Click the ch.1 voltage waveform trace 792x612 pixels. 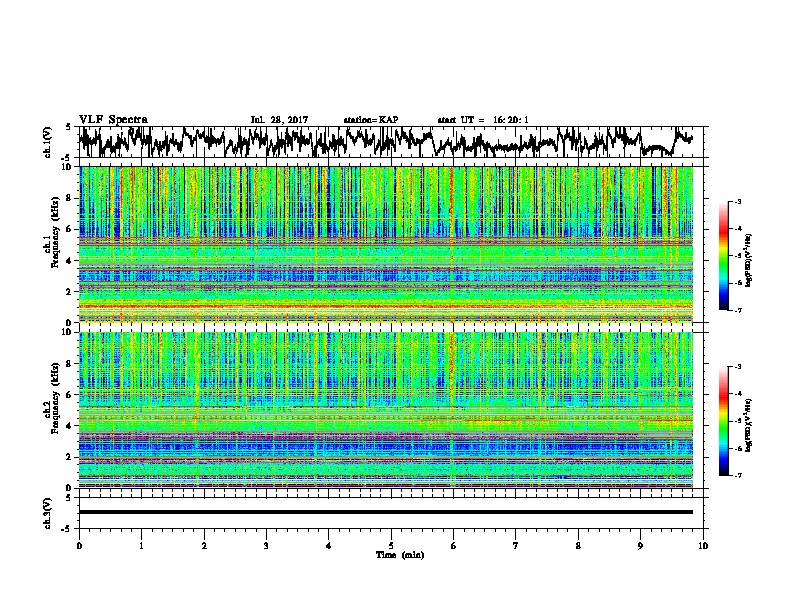point(386,142)
